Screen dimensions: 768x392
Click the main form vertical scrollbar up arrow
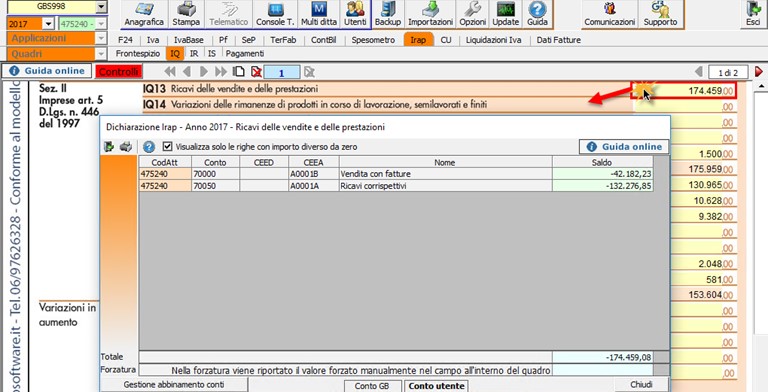point(762,87)
